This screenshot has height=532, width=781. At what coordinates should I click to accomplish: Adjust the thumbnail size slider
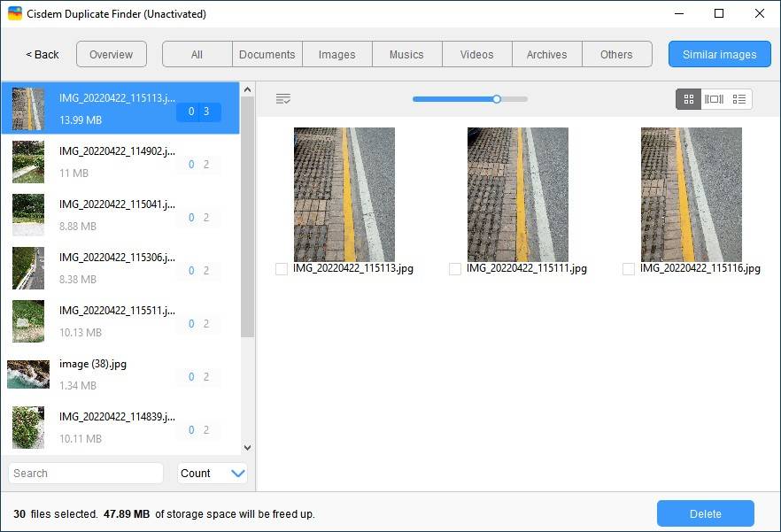point(496,99)
